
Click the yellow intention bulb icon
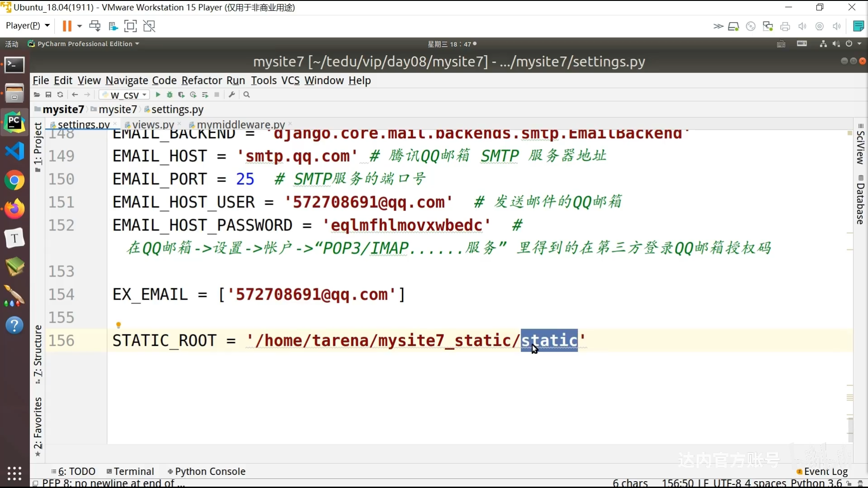(118, 325)
